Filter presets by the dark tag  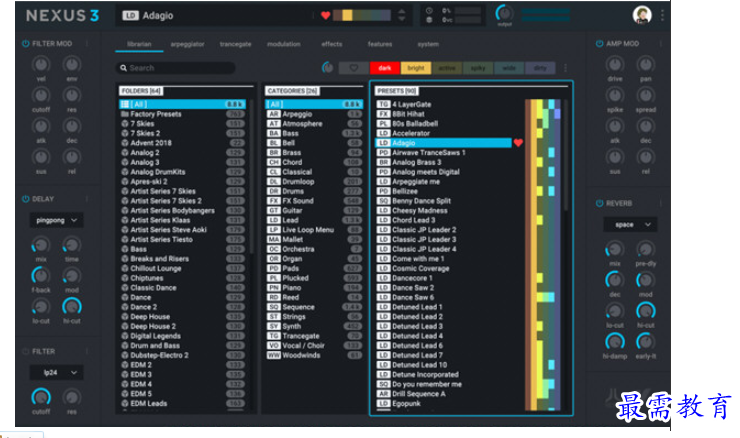click(x=385, y=68)
